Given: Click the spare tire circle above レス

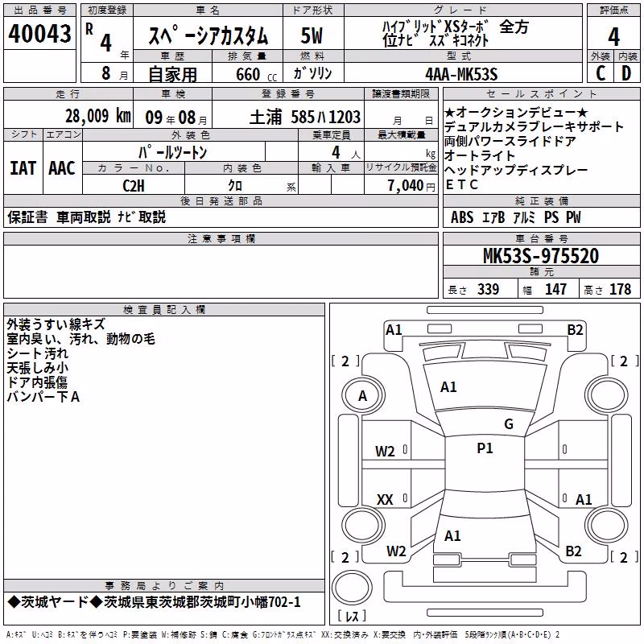Looking at the screenshot, I should pos(352,587).
